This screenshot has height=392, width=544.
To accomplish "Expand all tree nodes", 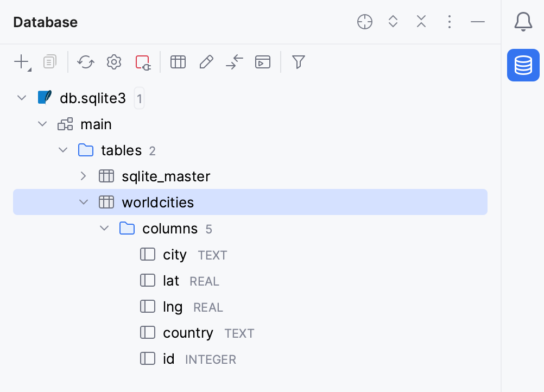I will (393, 22).
